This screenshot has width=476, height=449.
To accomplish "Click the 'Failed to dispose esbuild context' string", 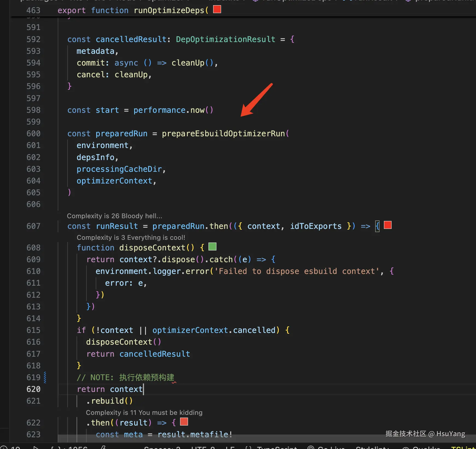I will pos(297,271).
